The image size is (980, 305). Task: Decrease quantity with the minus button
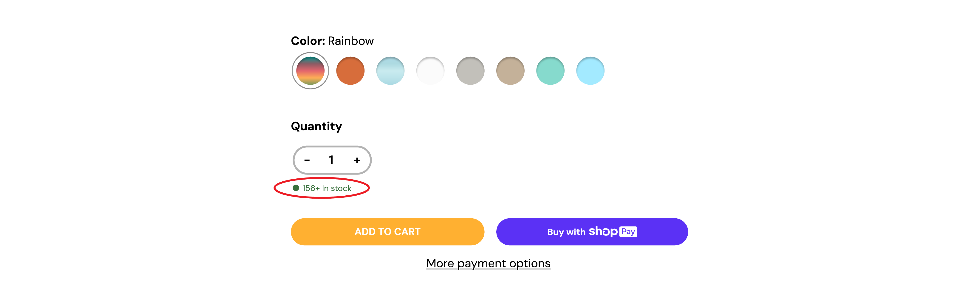(307, 160)
